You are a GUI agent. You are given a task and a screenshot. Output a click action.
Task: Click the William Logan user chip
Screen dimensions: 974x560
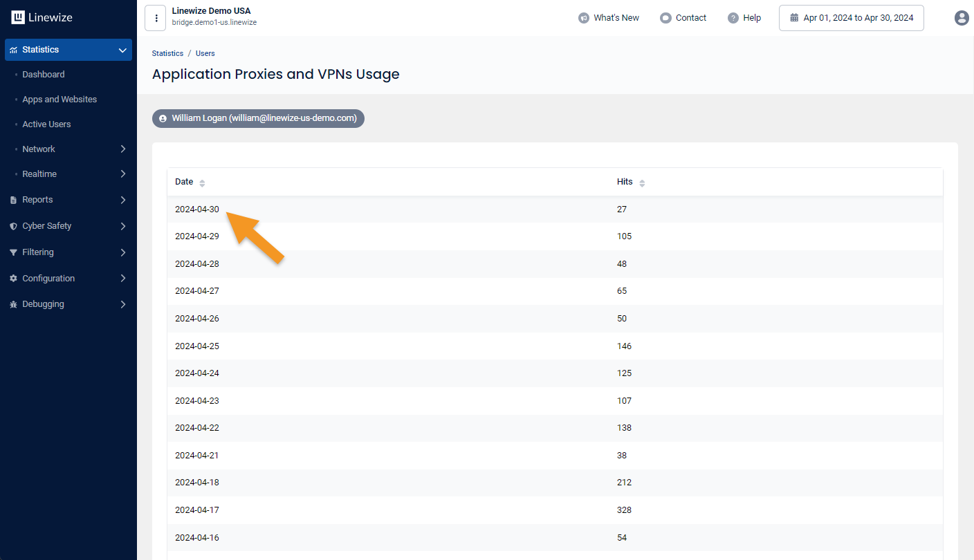tap(258, 118)
